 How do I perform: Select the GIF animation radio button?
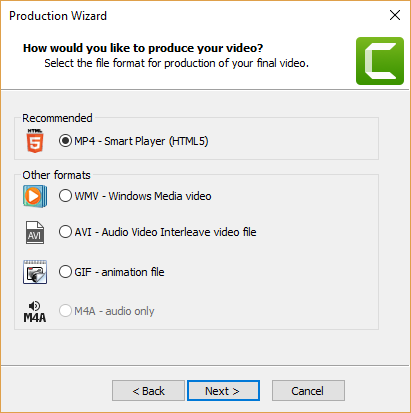pyautogui.click(x=65, y=272)
